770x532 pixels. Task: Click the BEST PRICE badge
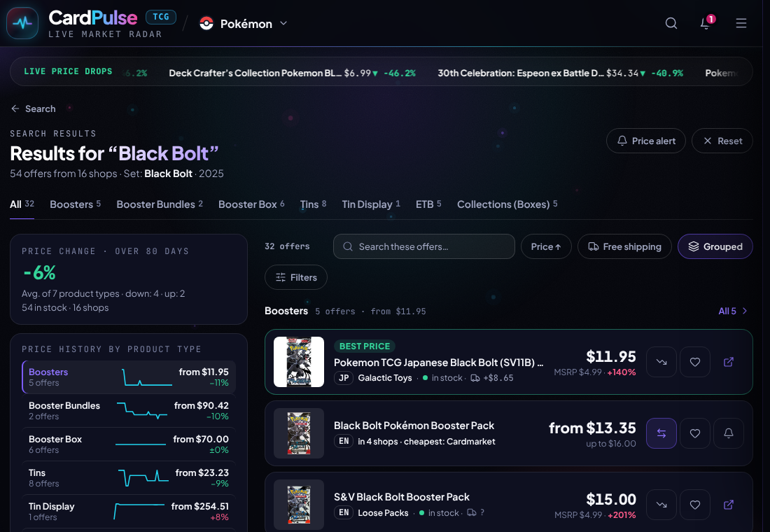click(x=365, y=346)
